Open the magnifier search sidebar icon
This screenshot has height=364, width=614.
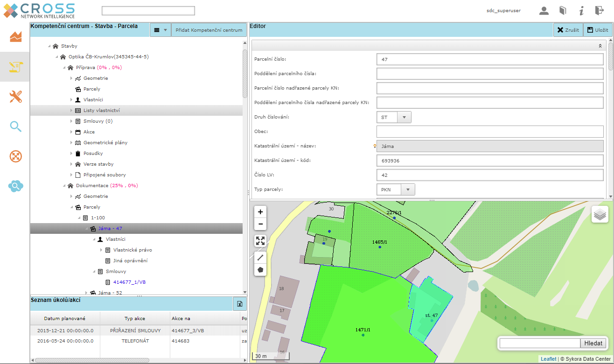coord(16,126)
